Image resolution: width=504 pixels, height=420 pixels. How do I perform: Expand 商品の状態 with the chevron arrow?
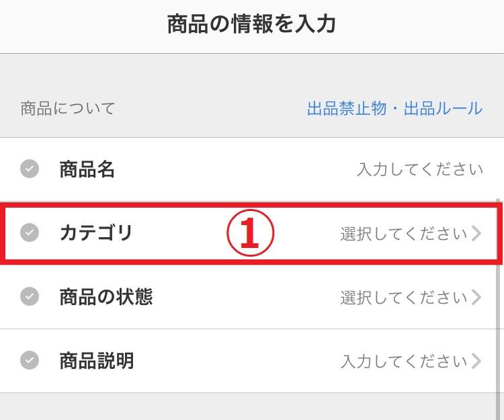tap(476, 297)
